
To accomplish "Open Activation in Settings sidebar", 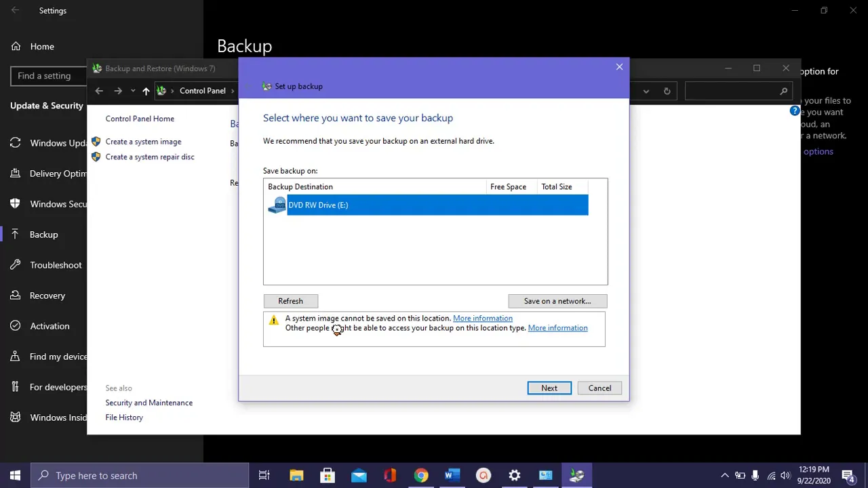I will coord(43,326).
